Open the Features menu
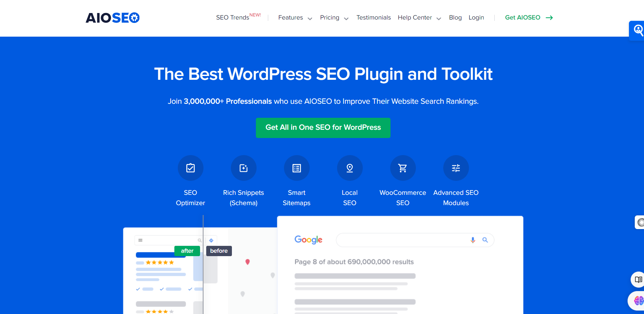Screen dimensions: 644x314 (291, 17)
